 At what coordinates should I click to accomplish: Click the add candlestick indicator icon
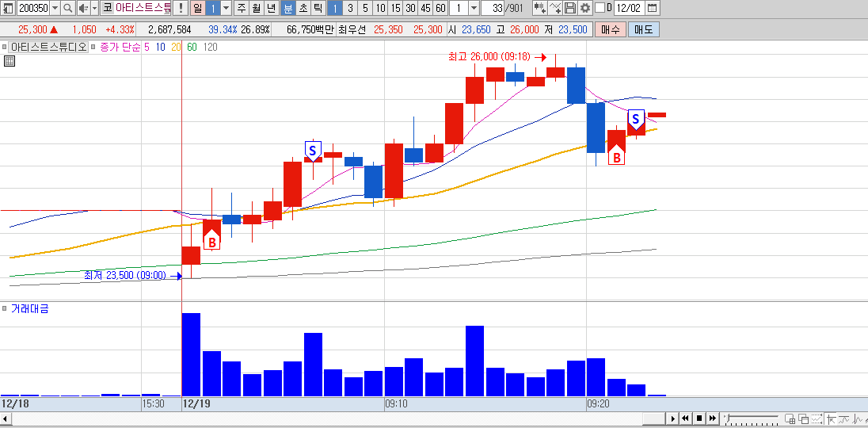coord(540,8)
